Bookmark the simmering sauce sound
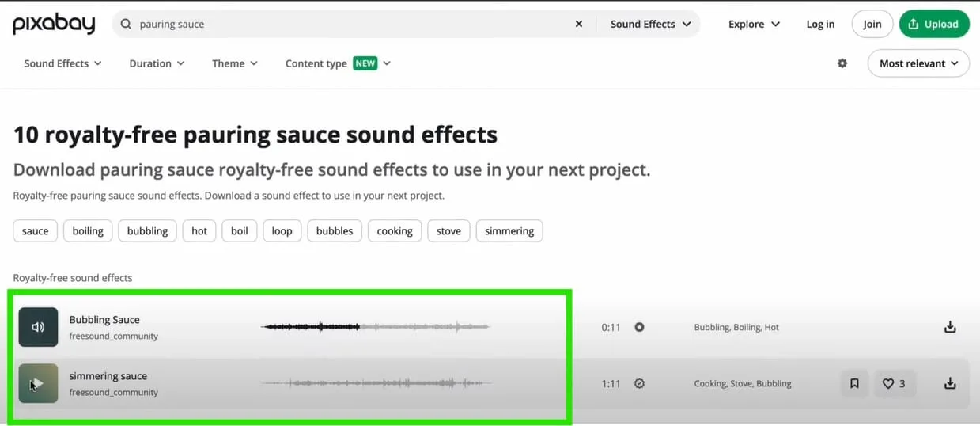The height and width of the screenshot is (426, 980). [854, 383]
